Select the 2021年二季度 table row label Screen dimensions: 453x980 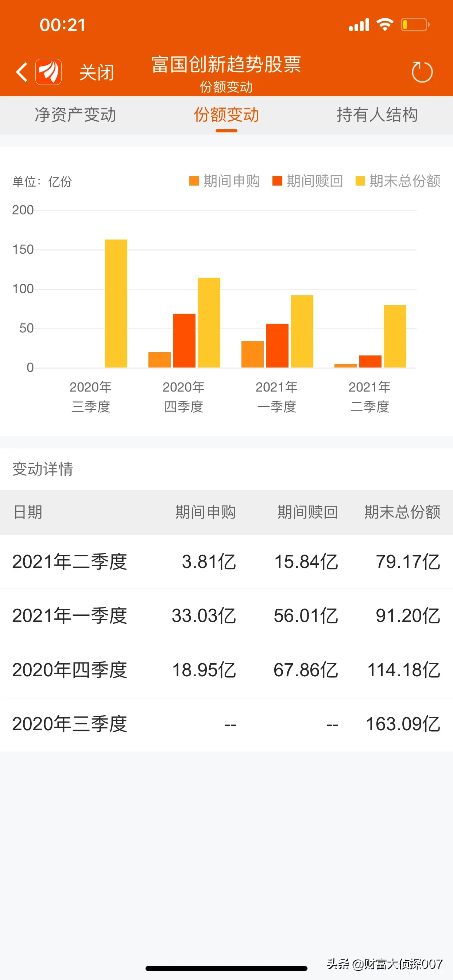tap(70, 561)
